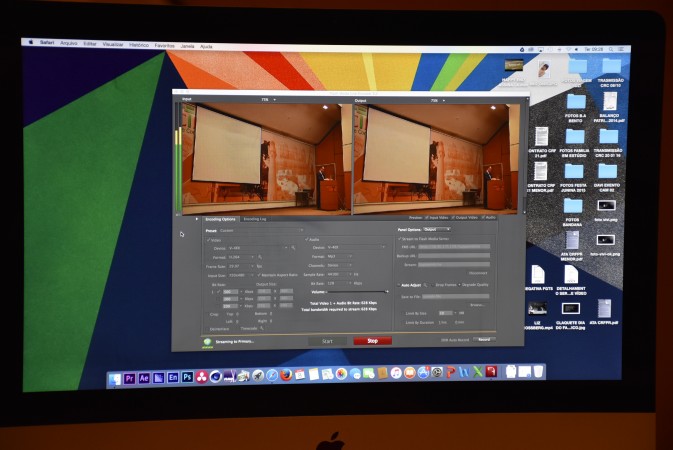Click the Start button

tap(327, 341)
